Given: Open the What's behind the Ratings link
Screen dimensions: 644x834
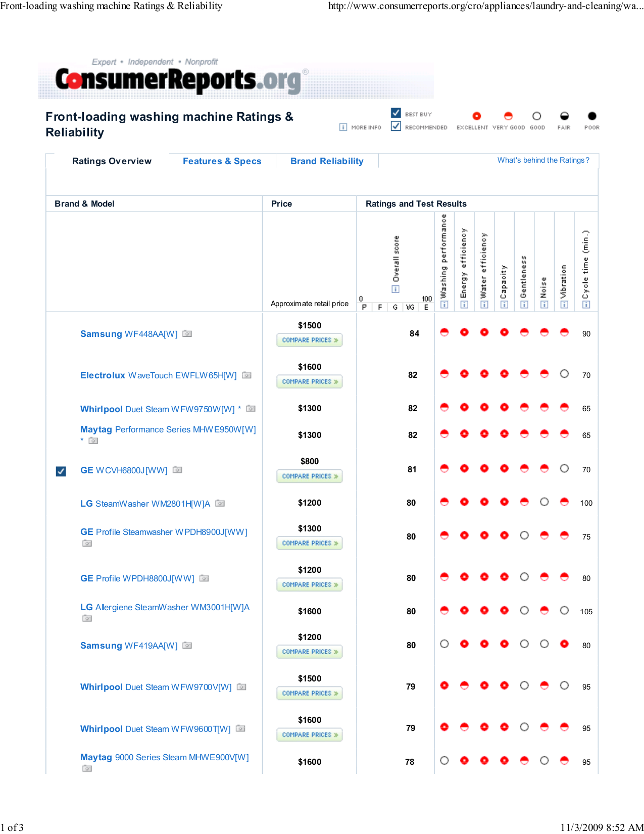Looking at the screenshot, I should click(543, 160).
